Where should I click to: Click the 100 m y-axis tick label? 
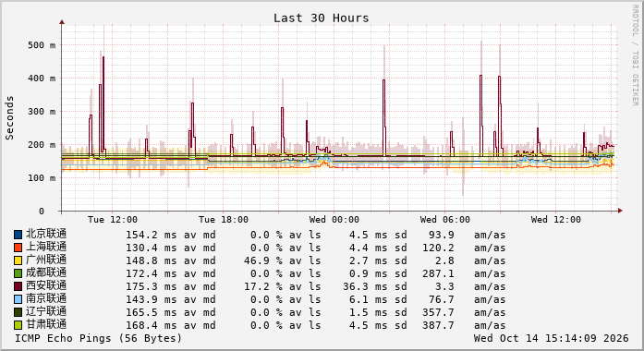point(42,178)
